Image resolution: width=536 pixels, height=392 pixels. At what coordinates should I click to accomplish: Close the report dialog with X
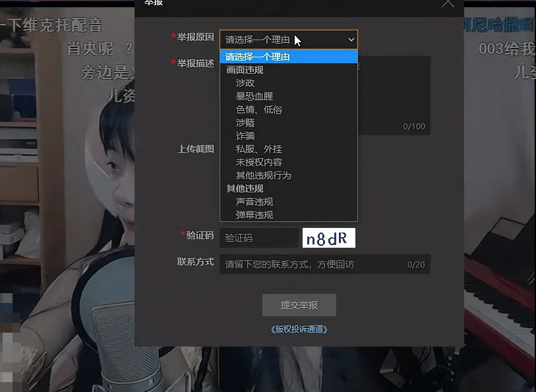click(x=448, y=3)
